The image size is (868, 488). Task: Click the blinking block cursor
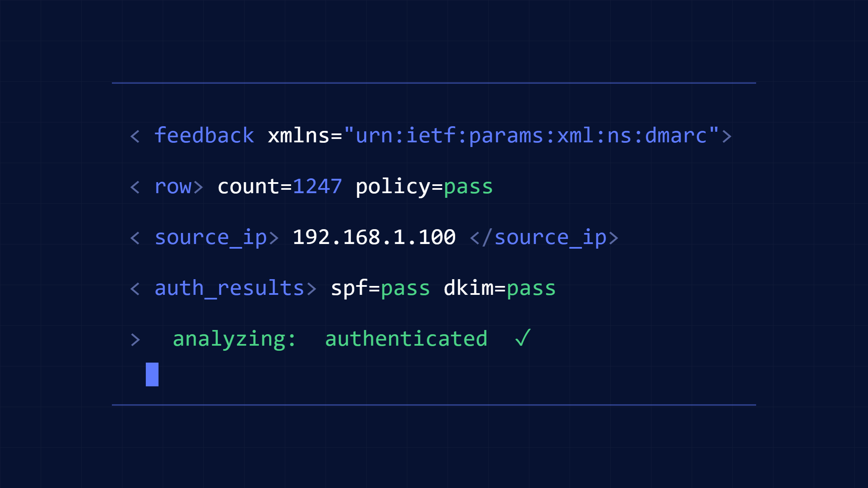152,374
